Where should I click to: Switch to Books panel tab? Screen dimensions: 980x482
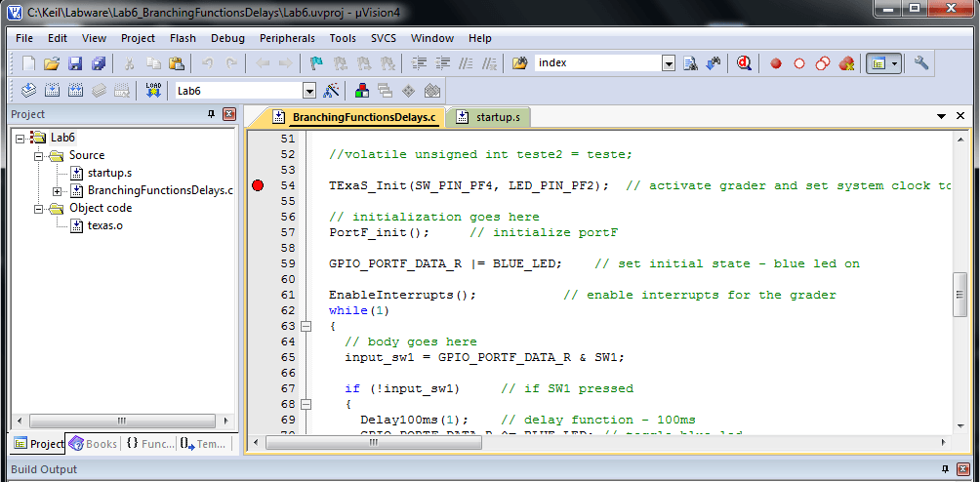click(x=94, y=443)
